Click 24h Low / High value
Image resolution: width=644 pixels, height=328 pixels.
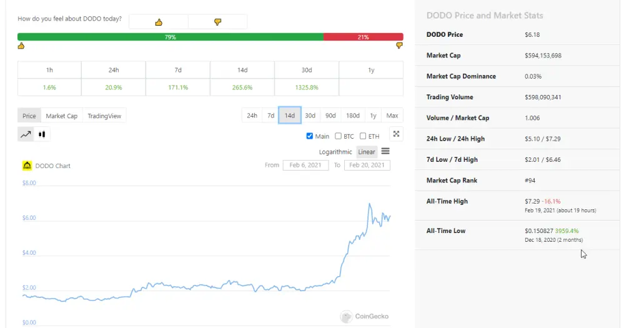(x=543, y=139)
